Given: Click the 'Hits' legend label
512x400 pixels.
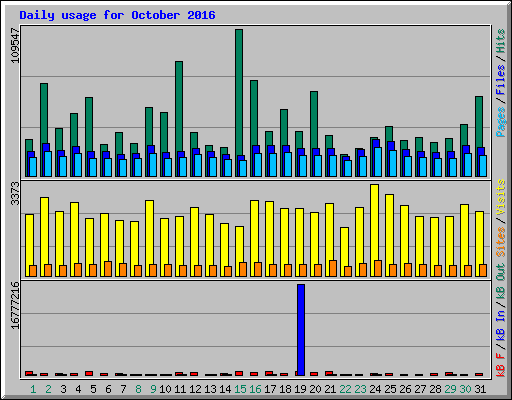Looking at the screenshot, I should [x=501, y=41].
